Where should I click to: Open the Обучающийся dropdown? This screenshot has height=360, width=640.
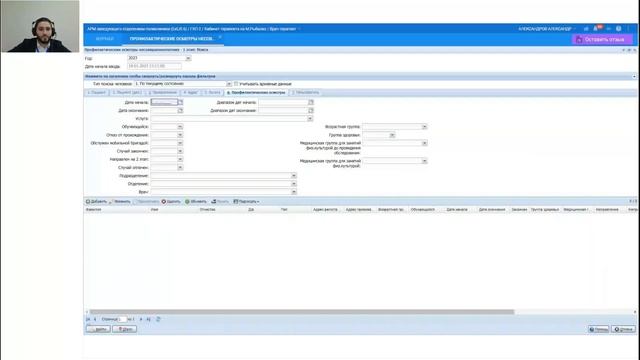coord(180,127)
